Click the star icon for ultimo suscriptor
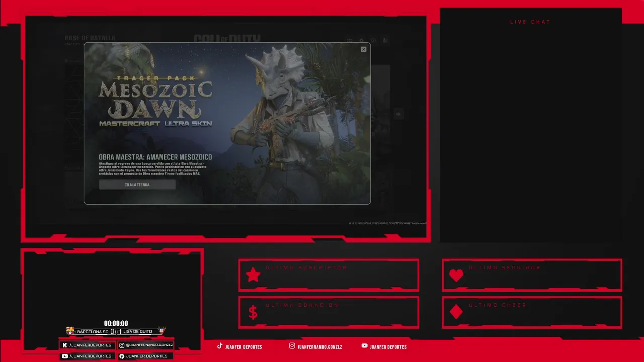 coord(253,275)
